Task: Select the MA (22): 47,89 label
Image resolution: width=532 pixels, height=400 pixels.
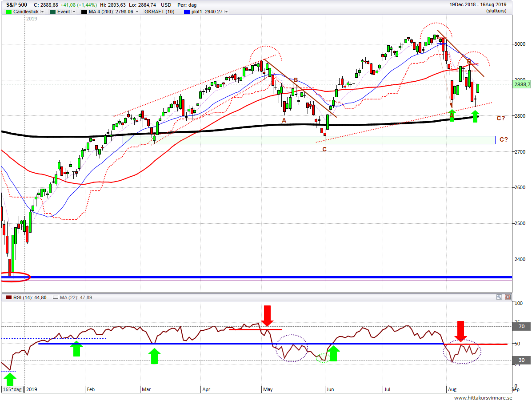Action: pos(76,297)
